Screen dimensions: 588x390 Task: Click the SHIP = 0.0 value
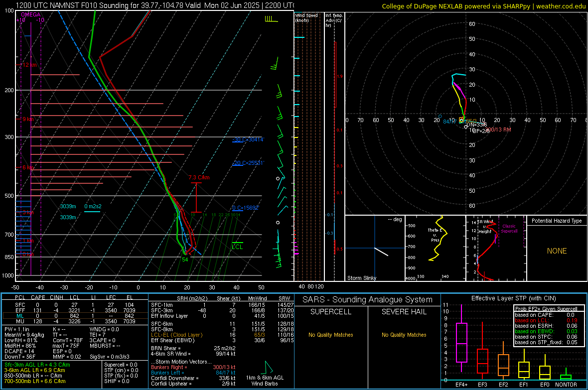(x=117, y=381)
